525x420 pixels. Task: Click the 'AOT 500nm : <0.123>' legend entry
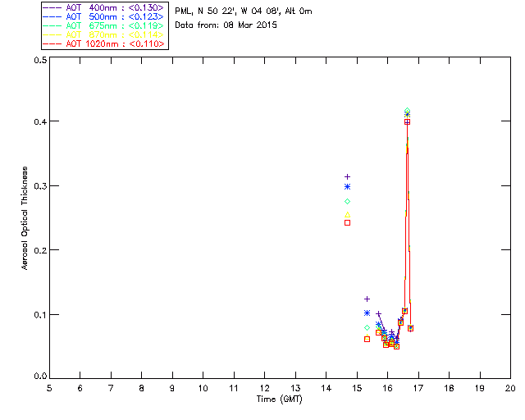[103, 16]
